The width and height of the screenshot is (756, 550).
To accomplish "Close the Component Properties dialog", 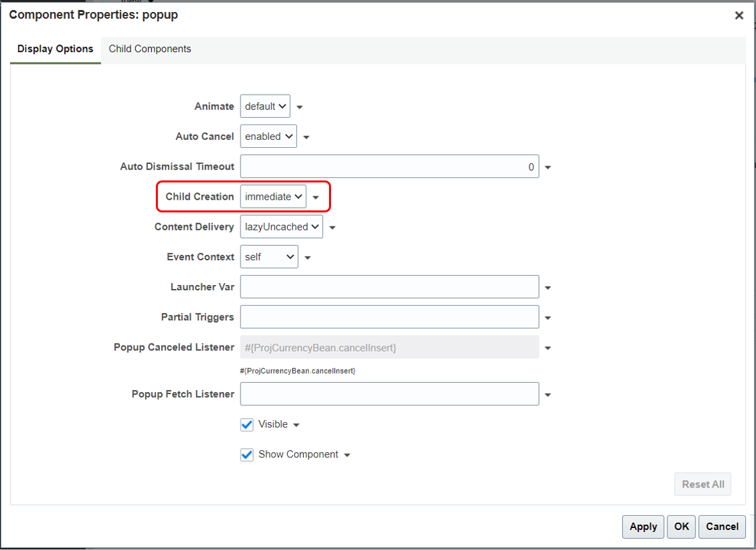I will coord(739,15).
